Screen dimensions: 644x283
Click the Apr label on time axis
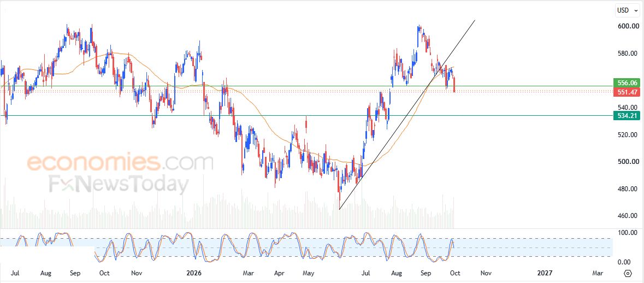279,273
